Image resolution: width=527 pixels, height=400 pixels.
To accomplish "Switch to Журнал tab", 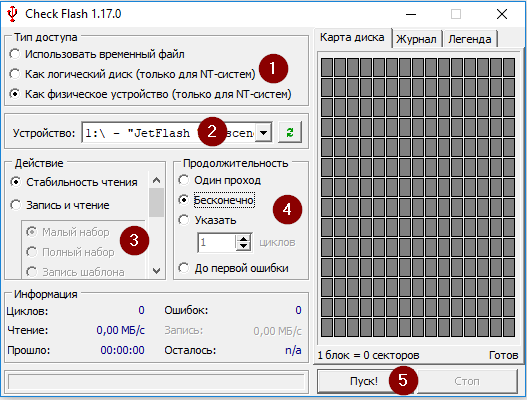I will point(416,39).
